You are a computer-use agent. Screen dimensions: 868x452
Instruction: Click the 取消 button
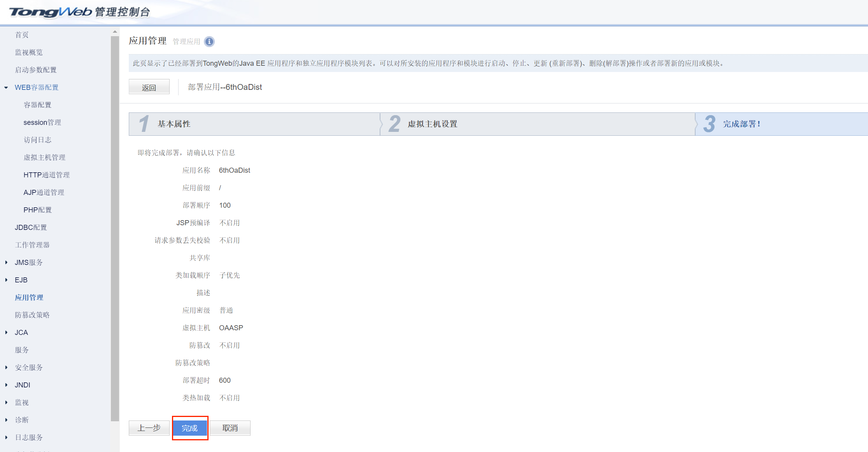tap(230, 428)
